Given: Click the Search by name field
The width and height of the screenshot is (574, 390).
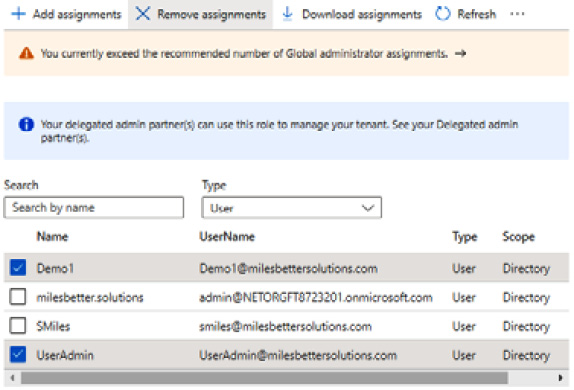Looking at the screenshot, I should coord(94,208).
